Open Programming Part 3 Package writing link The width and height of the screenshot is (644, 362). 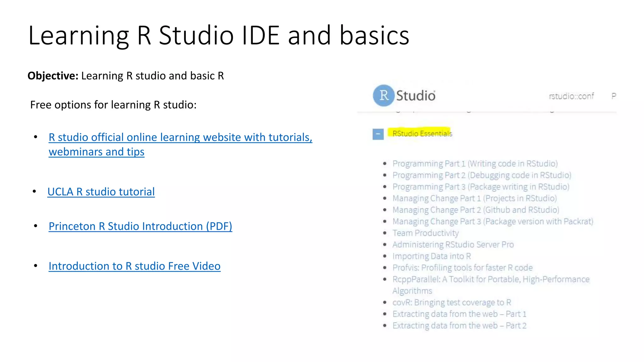[x=480, y=187]
